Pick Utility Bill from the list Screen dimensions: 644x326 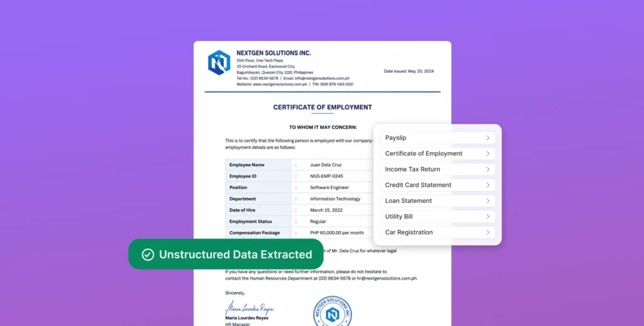438,217
